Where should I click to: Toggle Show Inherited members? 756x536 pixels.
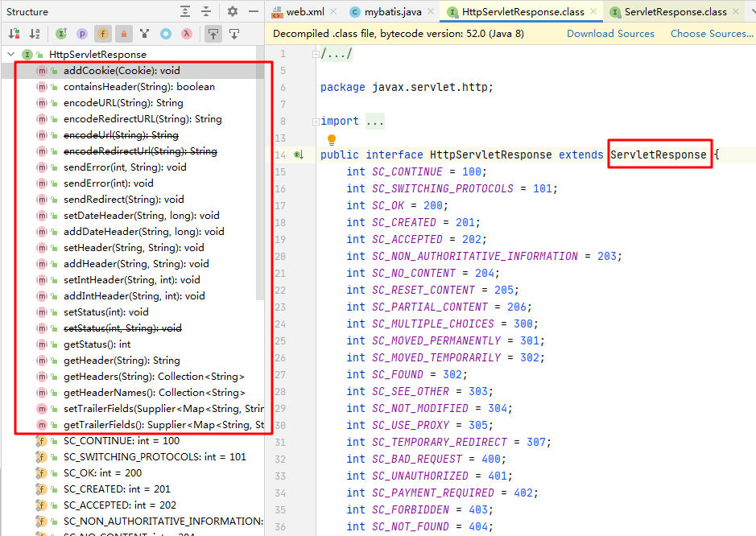click(61, 34)
